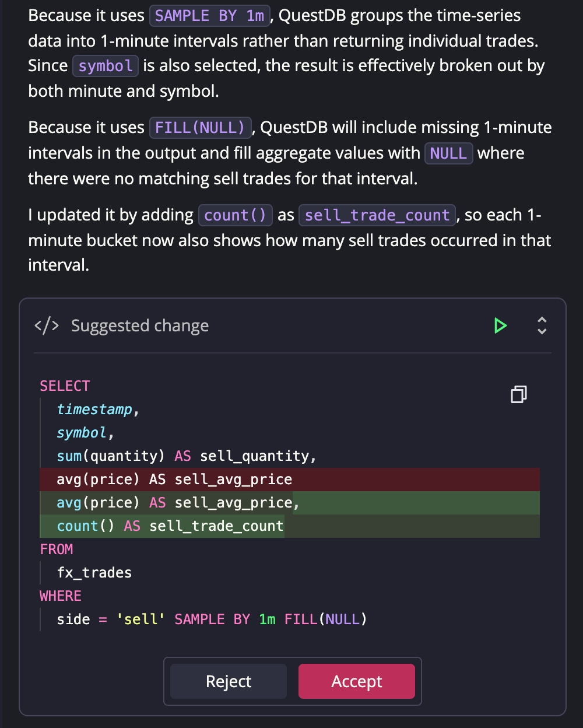
Task: Click the 'FILL(NULL)' inline code tag
Action: coord(201,127)
